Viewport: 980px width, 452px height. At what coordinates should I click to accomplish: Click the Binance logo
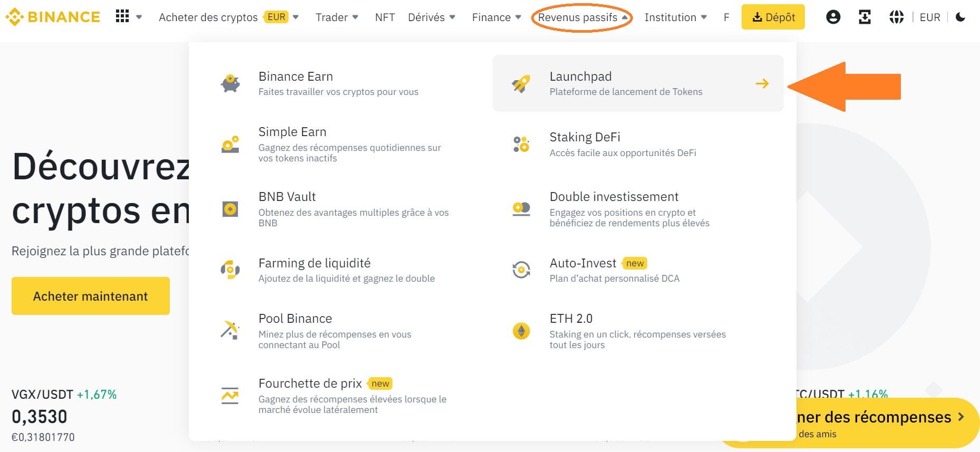click(x=53, y=16)
